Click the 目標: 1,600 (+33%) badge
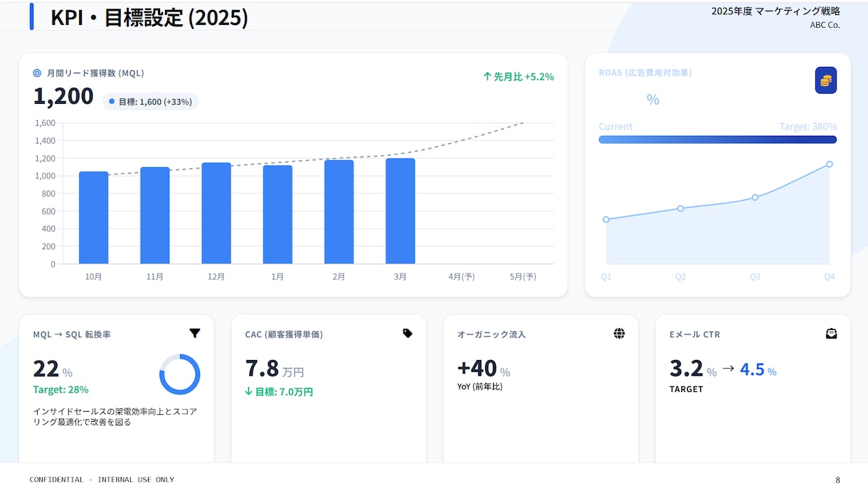 [x=151, y=102]
